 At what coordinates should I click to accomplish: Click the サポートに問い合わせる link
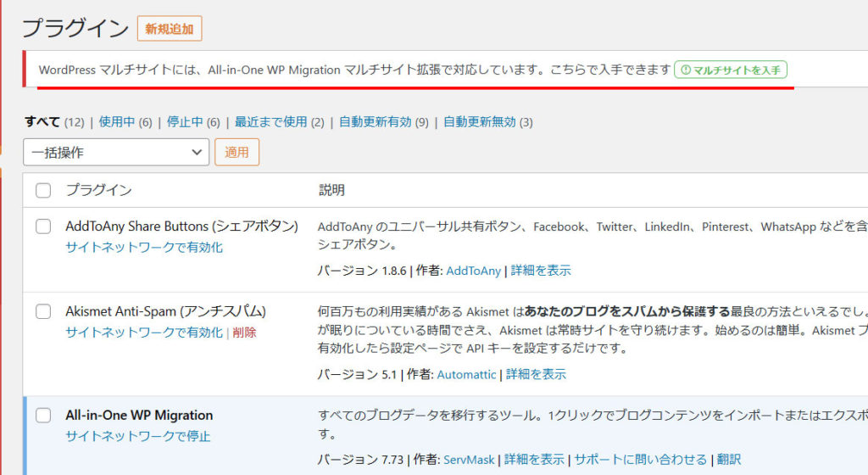click(640, 460)
